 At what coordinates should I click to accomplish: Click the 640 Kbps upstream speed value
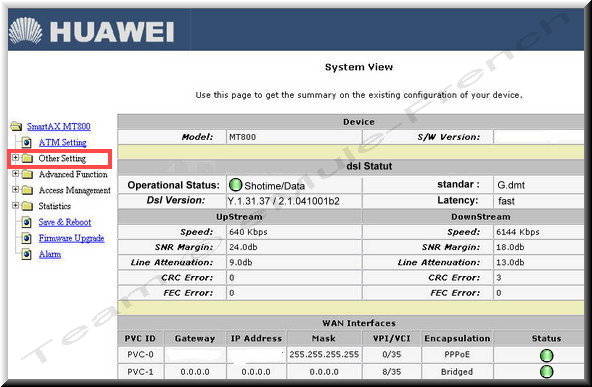tap(248, 232)
